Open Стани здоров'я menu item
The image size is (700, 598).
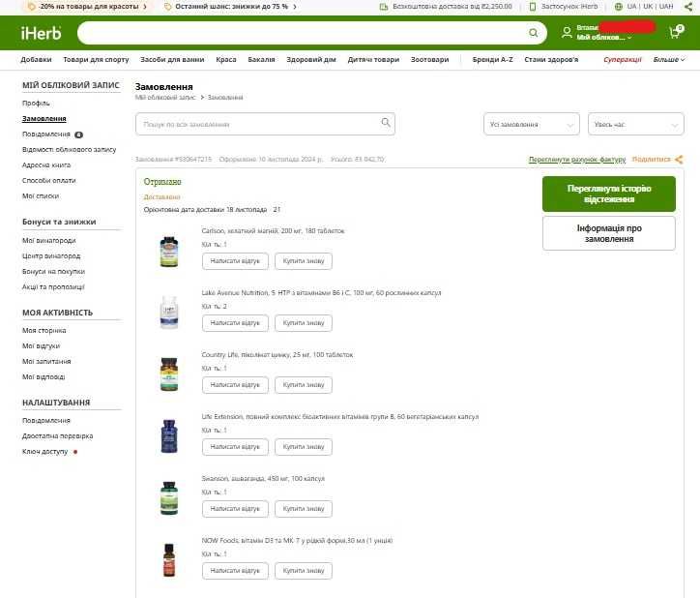[551, 59]
